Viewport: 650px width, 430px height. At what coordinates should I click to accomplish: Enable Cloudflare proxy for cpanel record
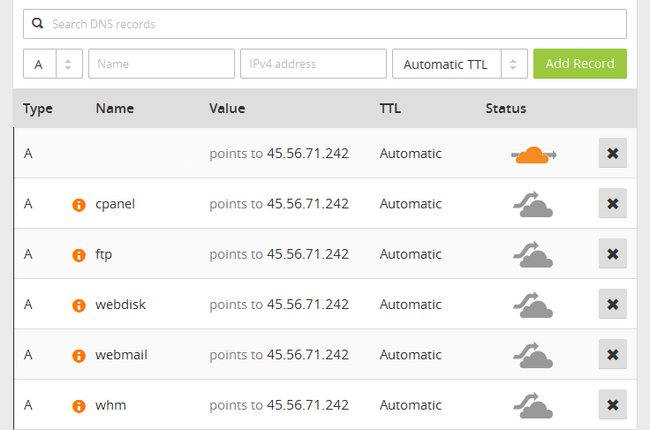pos(533,204)
